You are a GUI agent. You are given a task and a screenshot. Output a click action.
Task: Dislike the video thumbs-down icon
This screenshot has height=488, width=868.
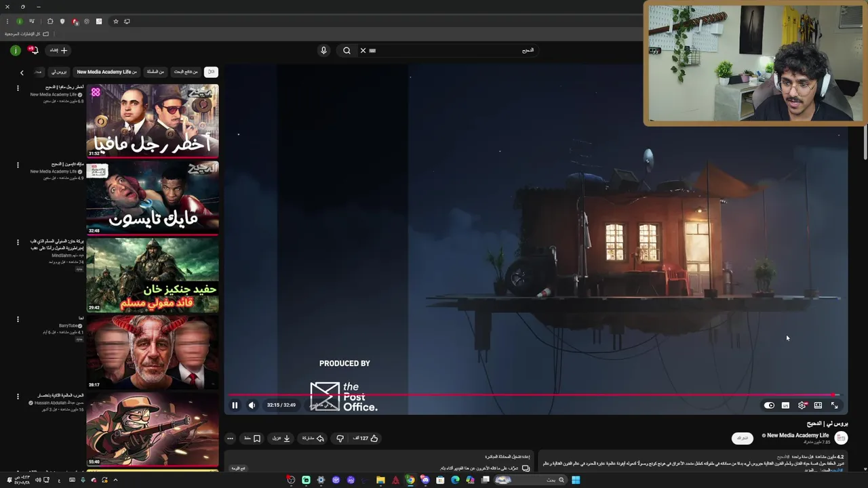(340, 439)
